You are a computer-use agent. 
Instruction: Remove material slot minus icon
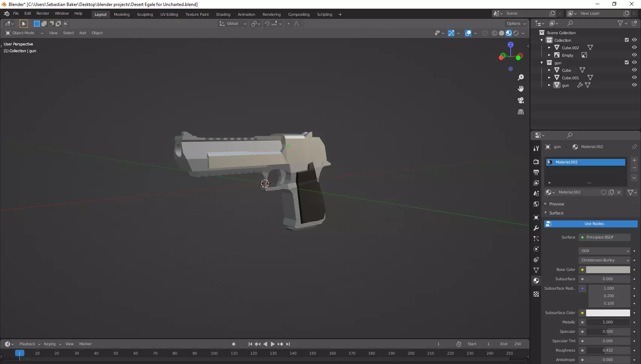click(634, 168)
